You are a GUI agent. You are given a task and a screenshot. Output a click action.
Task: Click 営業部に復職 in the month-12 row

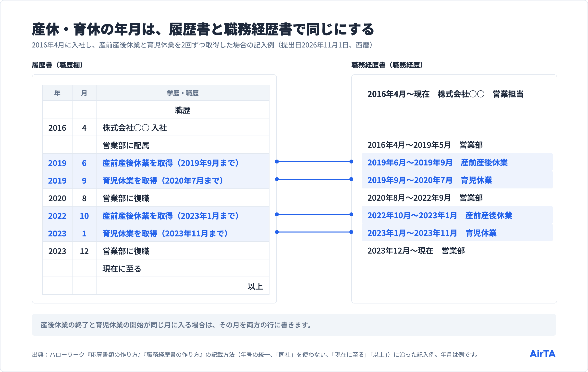pyautogui.click(x=126, y=251)
